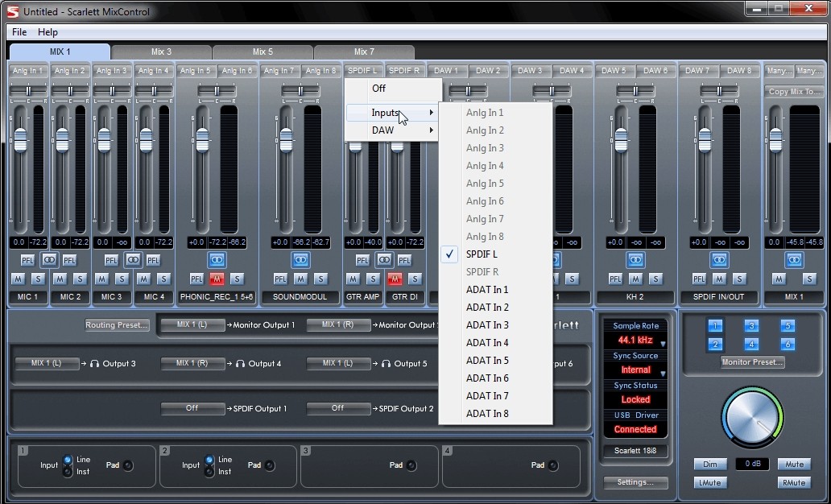Unmute the GTR DI channel

coord(395,279)
